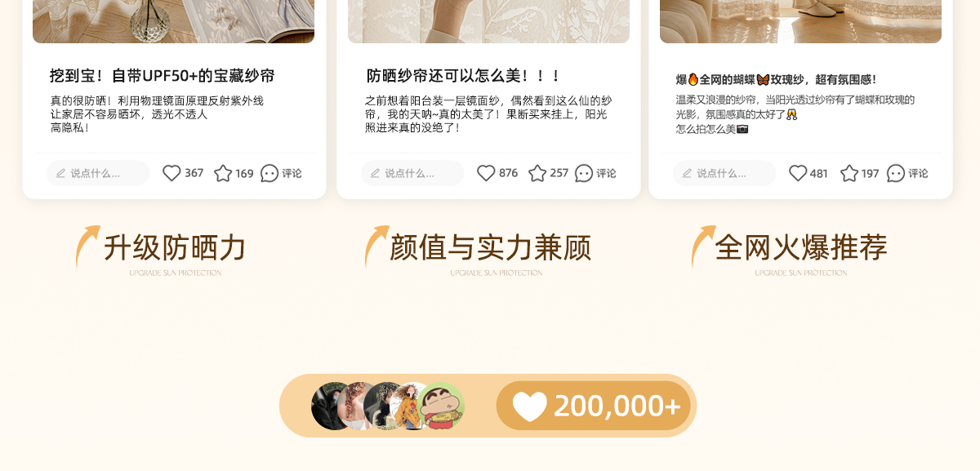Click the '说点什么' field on middle card

pyautogui.click(x=412, y=173)
